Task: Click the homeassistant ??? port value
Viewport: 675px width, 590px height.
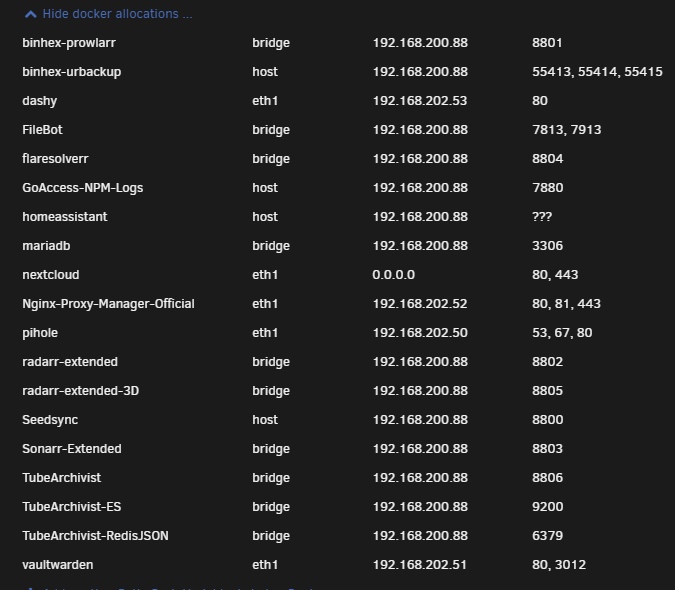Action: point(542,216)
